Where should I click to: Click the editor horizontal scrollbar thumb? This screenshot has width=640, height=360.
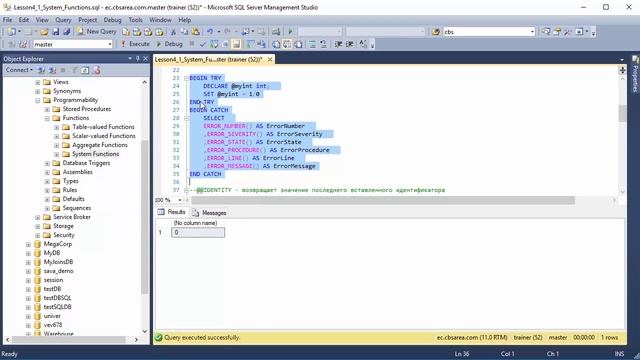(x=383, y=200)
